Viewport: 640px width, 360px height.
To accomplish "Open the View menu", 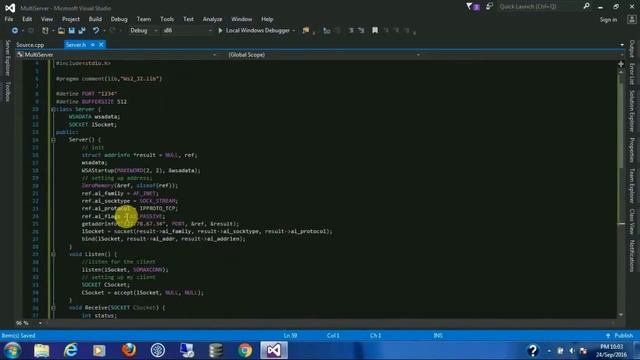I will pyautogui.click(x=47, y=19).
